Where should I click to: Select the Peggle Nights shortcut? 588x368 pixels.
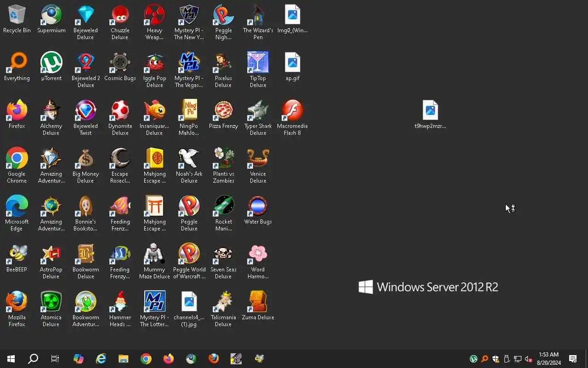(223, 23)
